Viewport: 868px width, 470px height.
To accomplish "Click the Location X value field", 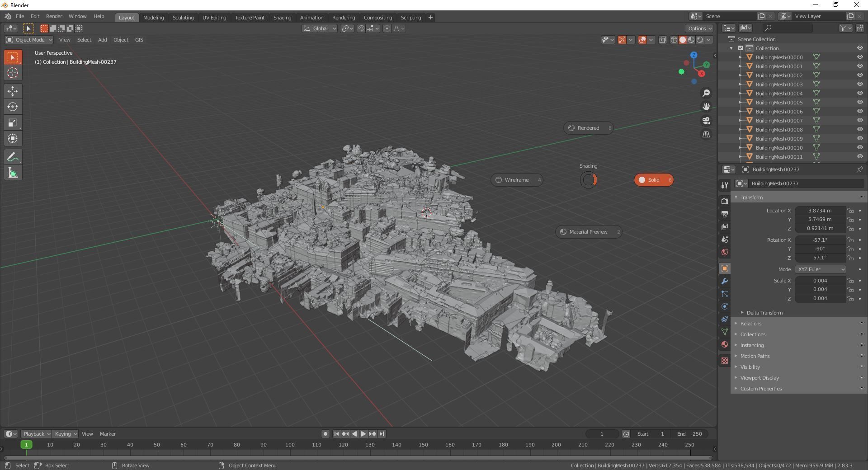I will pos(820,211).
